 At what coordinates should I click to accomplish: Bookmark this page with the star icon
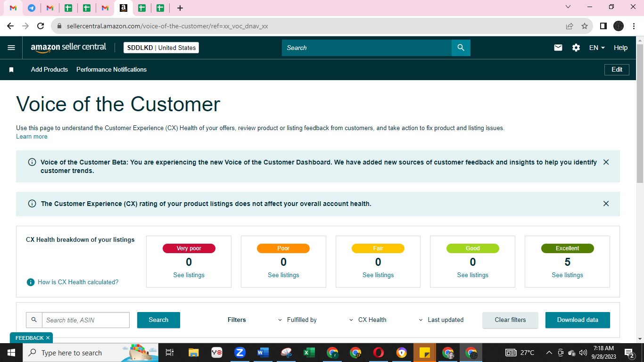coord(585,26)
